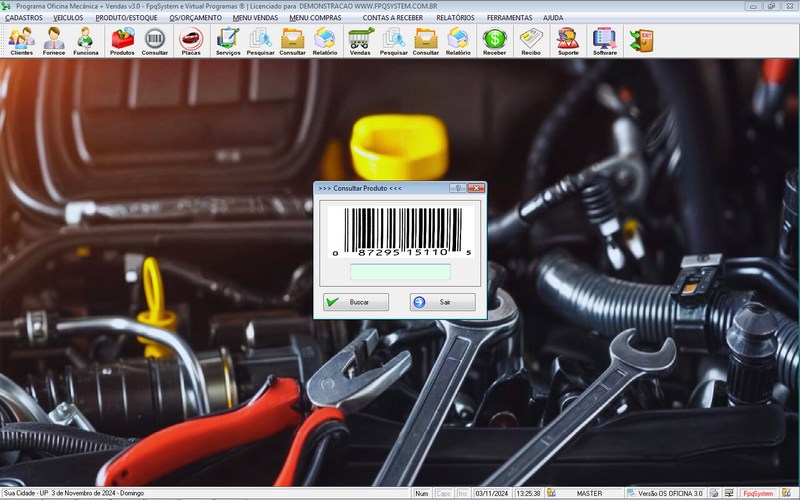
Task: Focus the green barcode input field
Action: pyautogui.click(x=401, y=271)
